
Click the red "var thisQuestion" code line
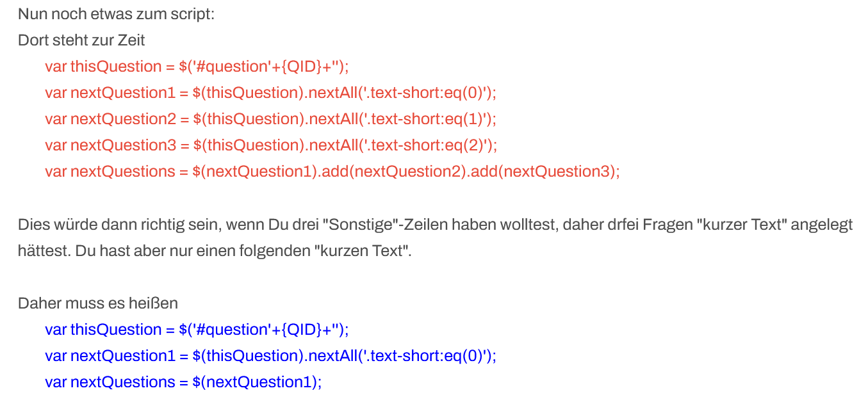point(196,67)
